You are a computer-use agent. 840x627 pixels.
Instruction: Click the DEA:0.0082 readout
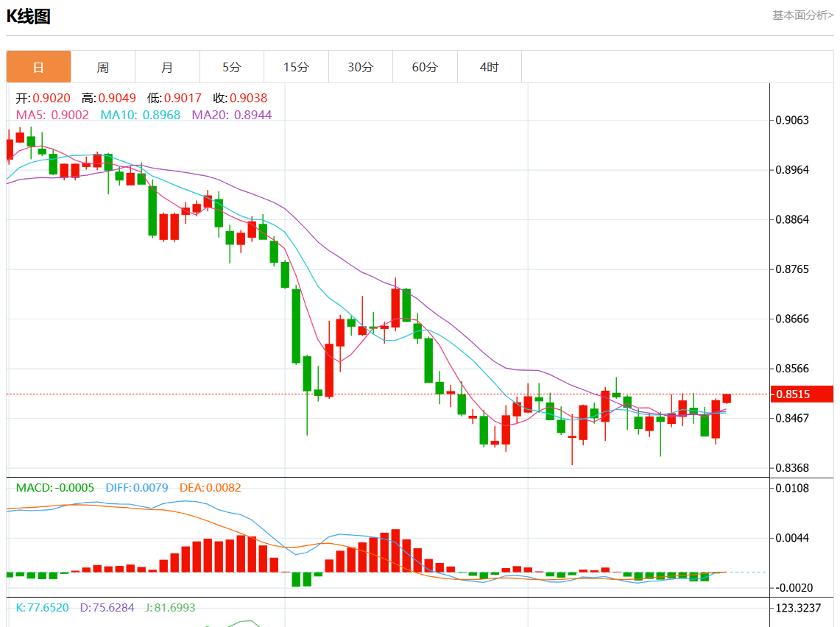210,488
